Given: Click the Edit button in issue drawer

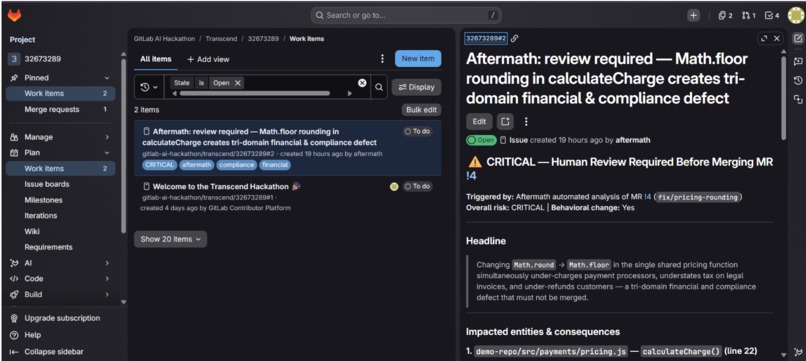Looking at the screenshot, I should click(479, 122).
